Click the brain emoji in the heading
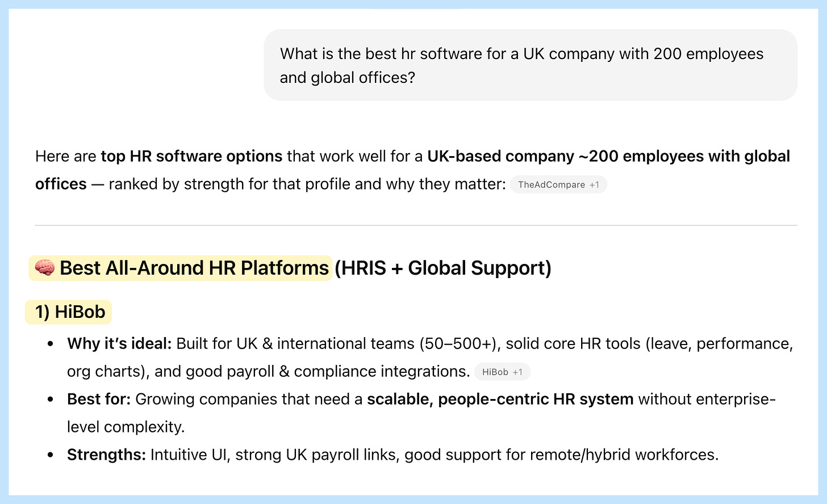 click(44, 267)
